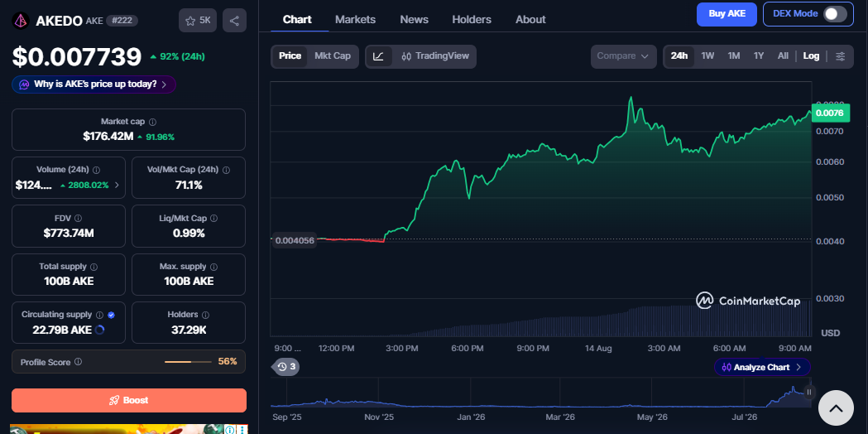Click Max. supply info icon
Viewport: 868px width, 434px height.
coord(213,267)
